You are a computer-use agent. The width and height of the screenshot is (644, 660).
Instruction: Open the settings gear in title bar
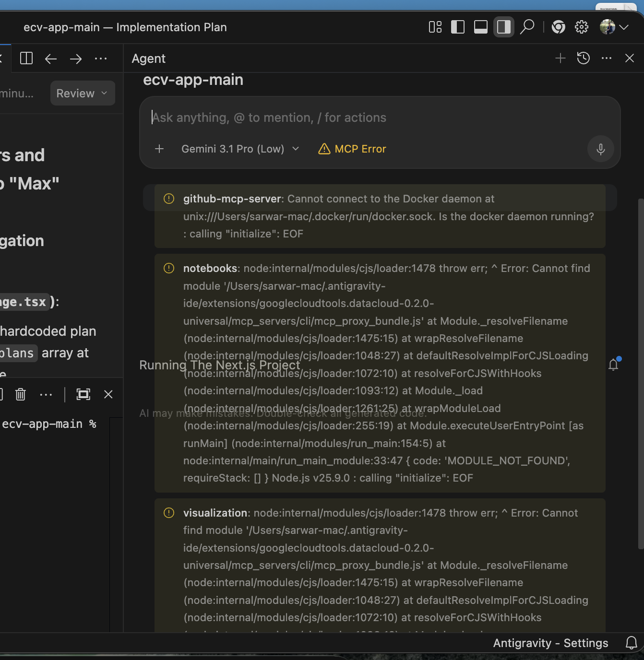click(582, 27)
